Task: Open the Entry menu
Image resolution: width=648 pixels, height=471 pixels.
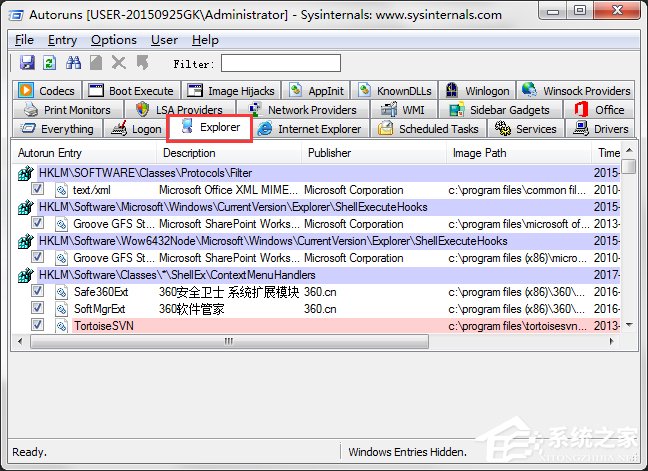Action: pos(62,40)
